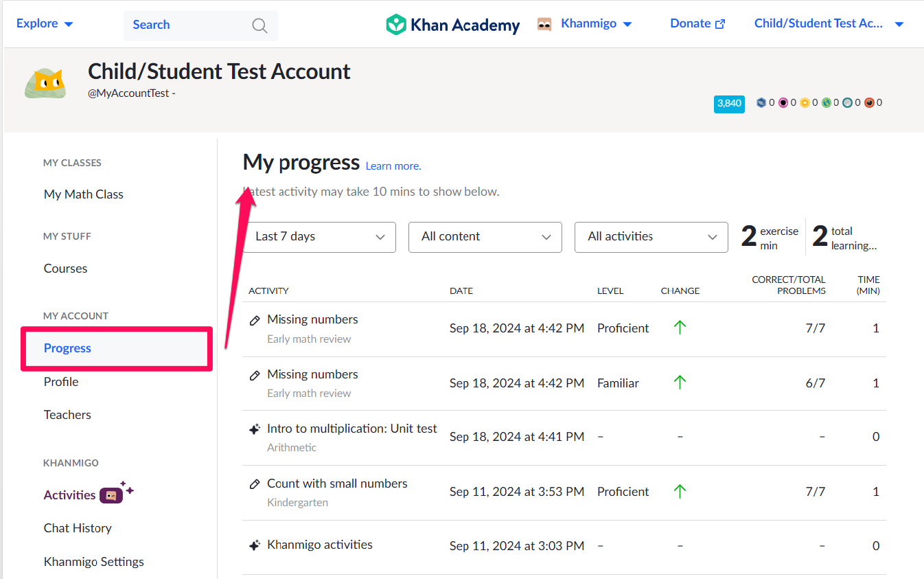Click the orange-red badge icon
The image size is (924, 579).
869,103
